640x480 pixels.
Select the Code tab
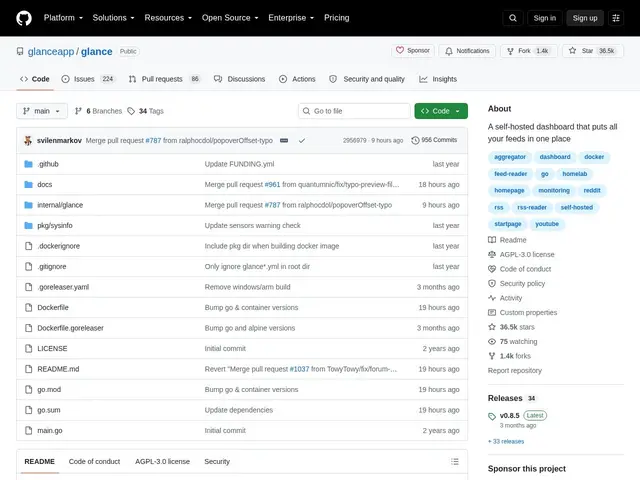[x=35, y=79]
